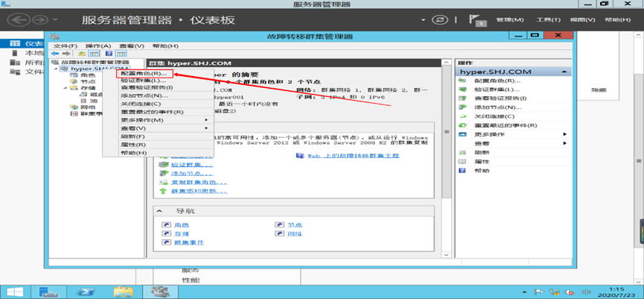644x299 pixels.
Task: Select the 池 tree item under 存储
Action: (94, 101)
